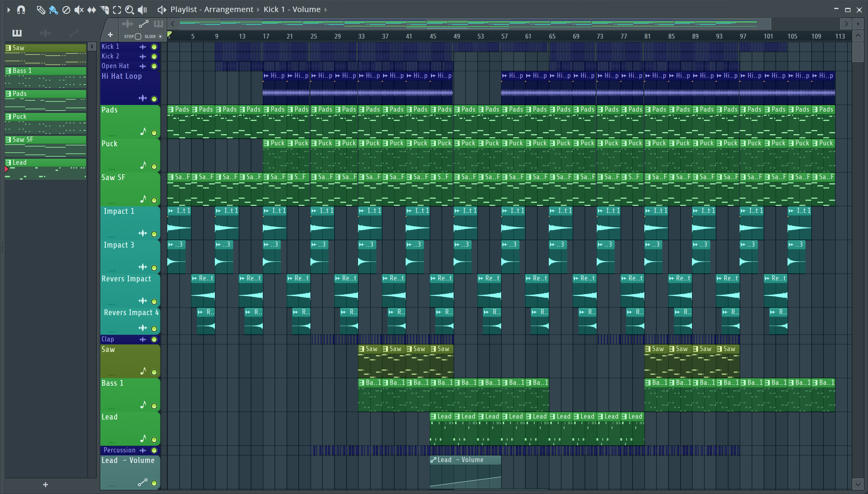
Task: Select the Playback scrub tool
Action: (142, 10)
